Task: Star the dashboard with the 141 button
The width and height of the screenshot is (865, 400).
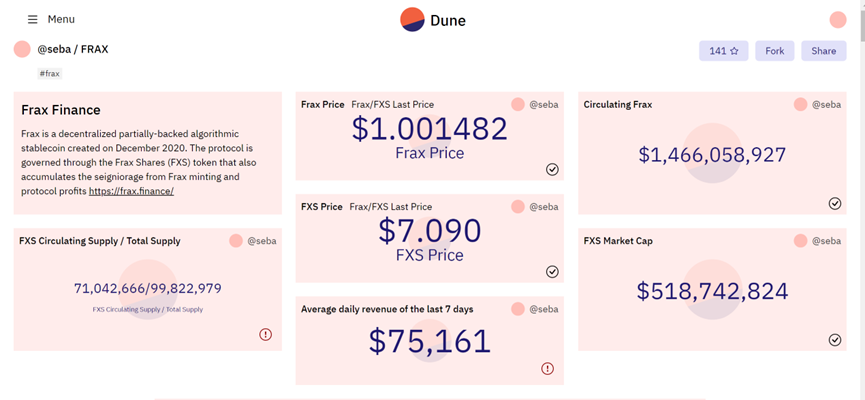Action: 724,51
